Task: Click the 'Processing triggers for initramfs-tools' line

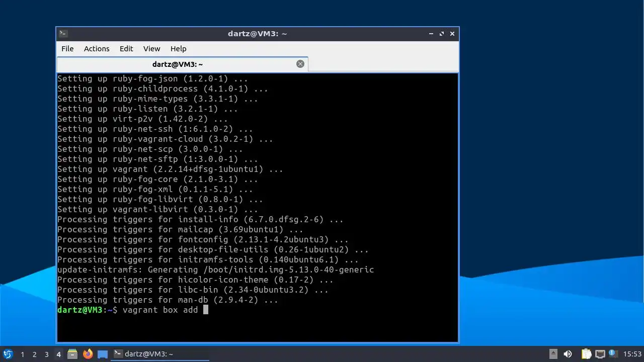Action: (208, 259)
